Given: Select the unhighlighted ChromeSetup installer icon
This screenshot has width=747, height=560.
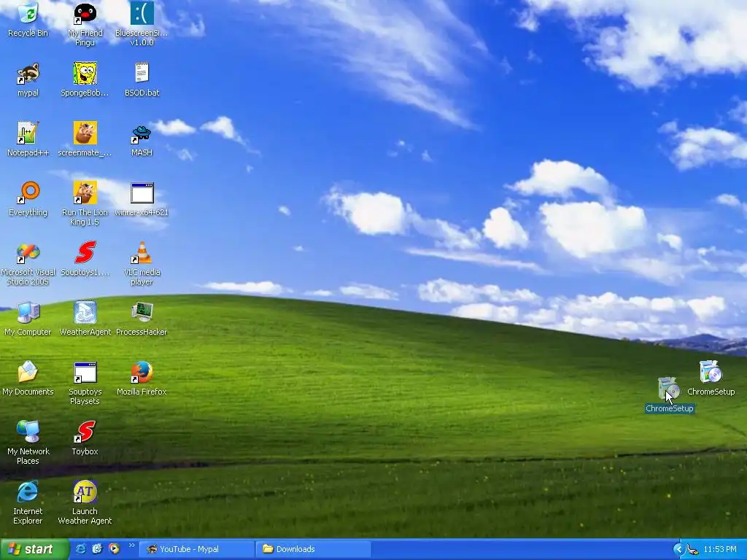Looking at the screenshot, I should (x=711, y=378).
